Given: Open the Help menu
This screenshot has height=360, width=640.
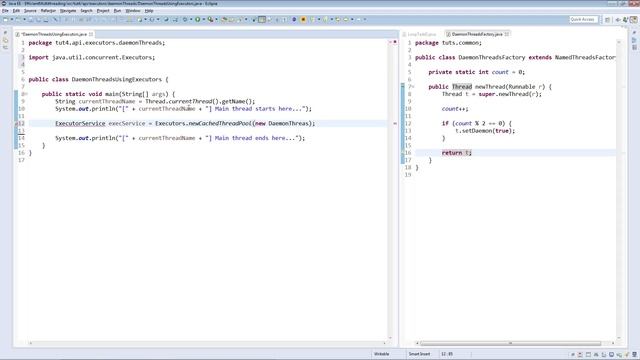Looking at the screenshot, I should pos(149,11).
